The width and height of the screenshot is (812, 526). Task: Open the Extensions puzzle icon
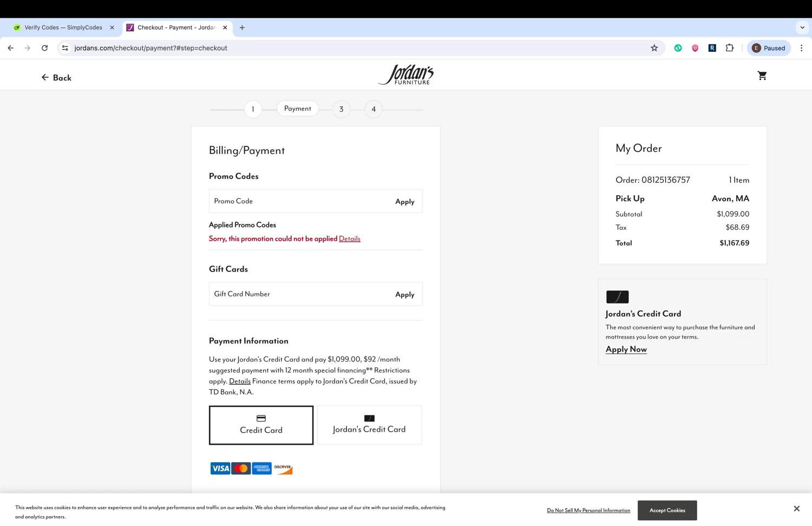[x=730, y=48]
